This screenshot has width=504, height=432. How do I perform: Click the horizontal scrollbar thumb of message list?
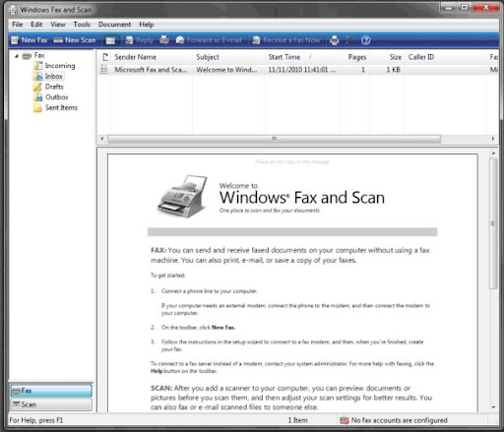coord(275,139)
